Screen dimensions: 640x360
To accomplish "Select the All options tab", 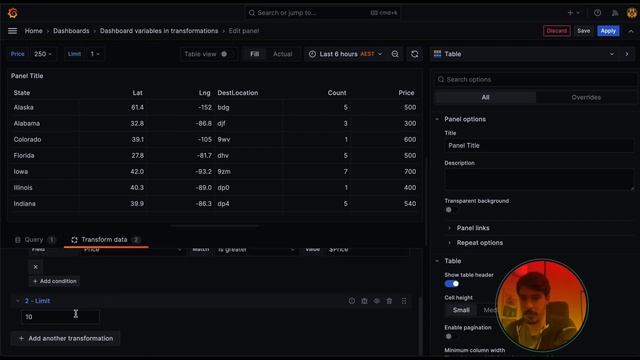I will [x=485, y=98].
